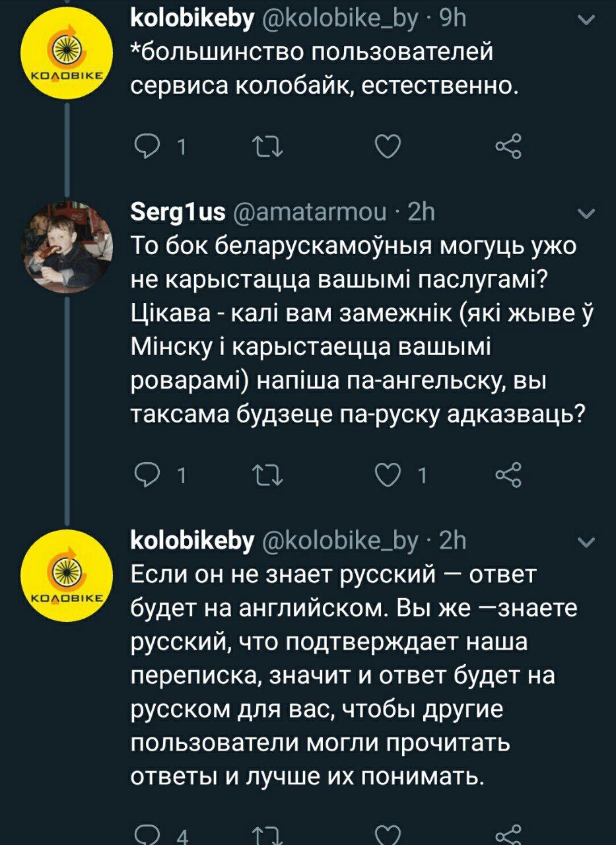The image size is (616, 845).
Task: View the Serg1us profile photo
Action: (68, 247)
